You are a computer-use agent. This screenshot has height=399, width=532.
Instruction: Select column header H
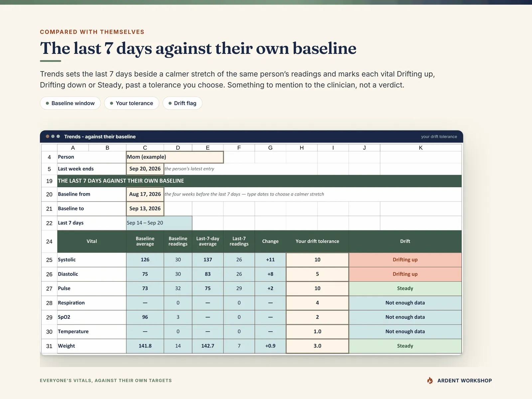(302, 148)
